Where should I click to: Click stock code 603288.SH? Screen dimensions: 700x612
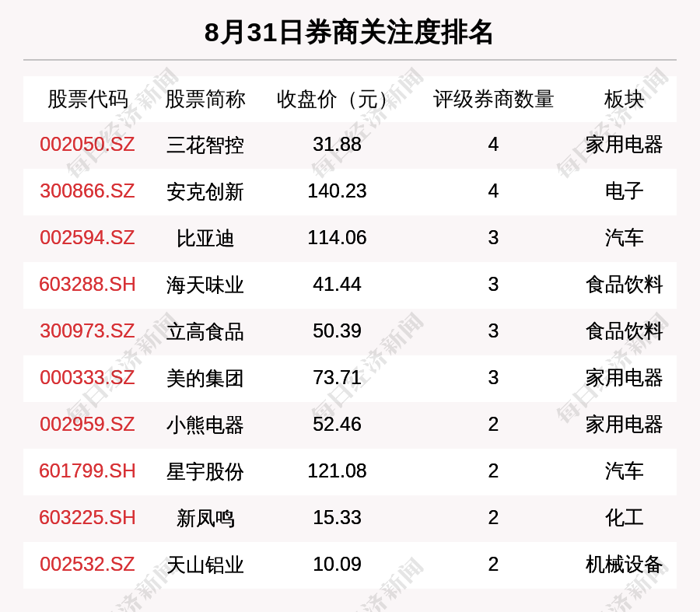click(x=87, y=285)
